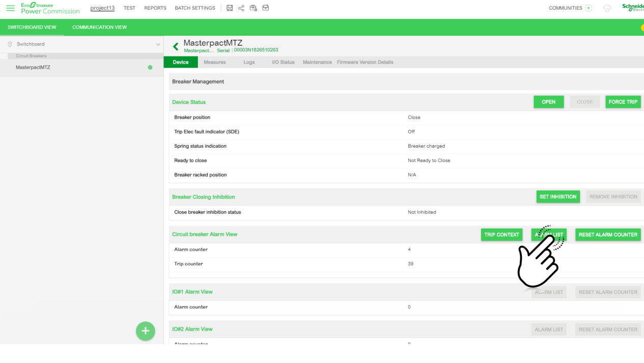Switch to SWITCHBOARD VIEW tab
Screen dimensions: 644x363
[32, 27]
